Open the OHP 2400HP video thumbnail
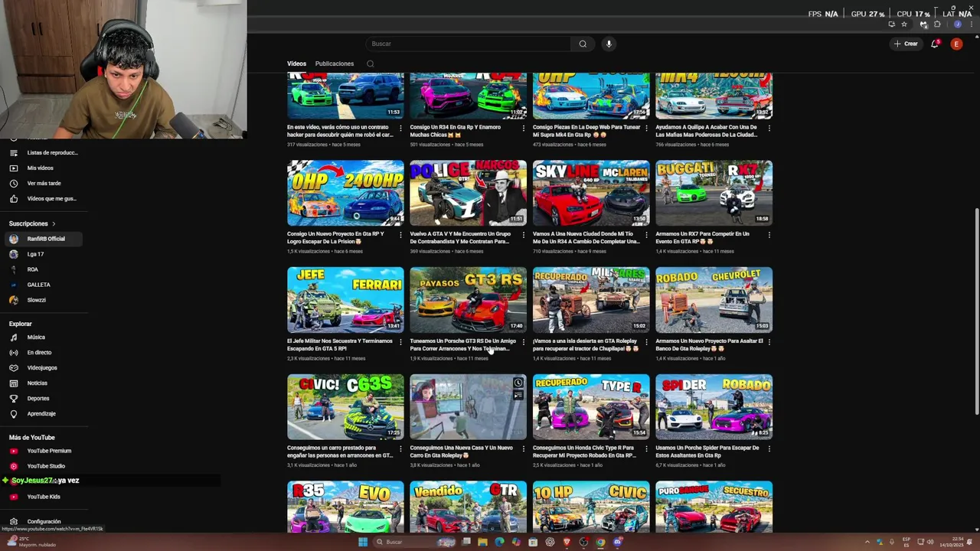 pyautogui.click(x=345, y=193)
